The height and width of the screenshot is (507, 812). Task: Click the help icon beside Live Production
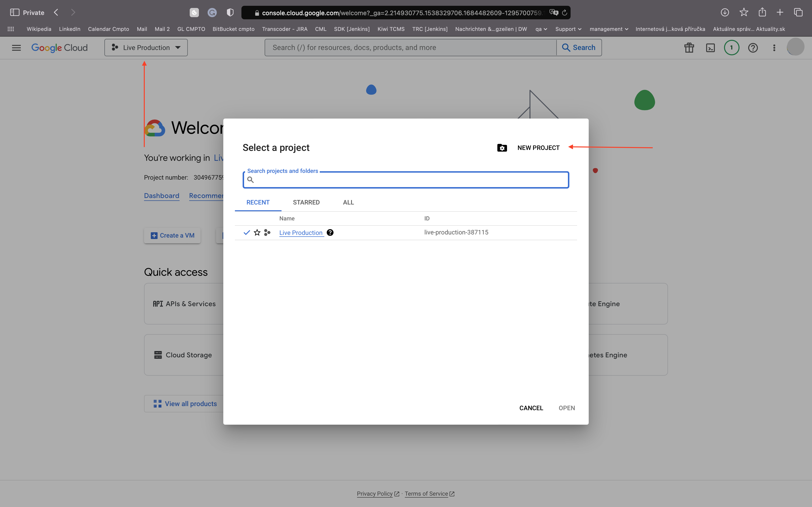330,232
